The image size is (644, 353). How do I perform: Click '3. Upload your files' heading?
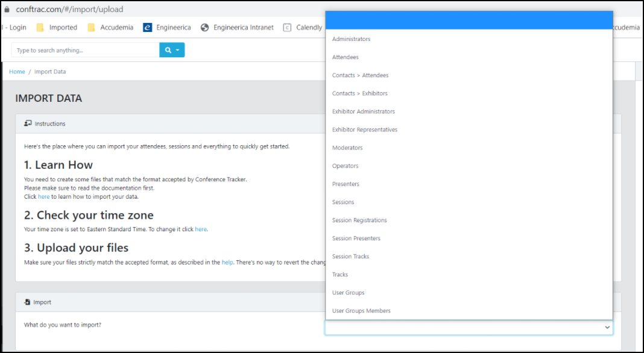click(x=76, y=248)
